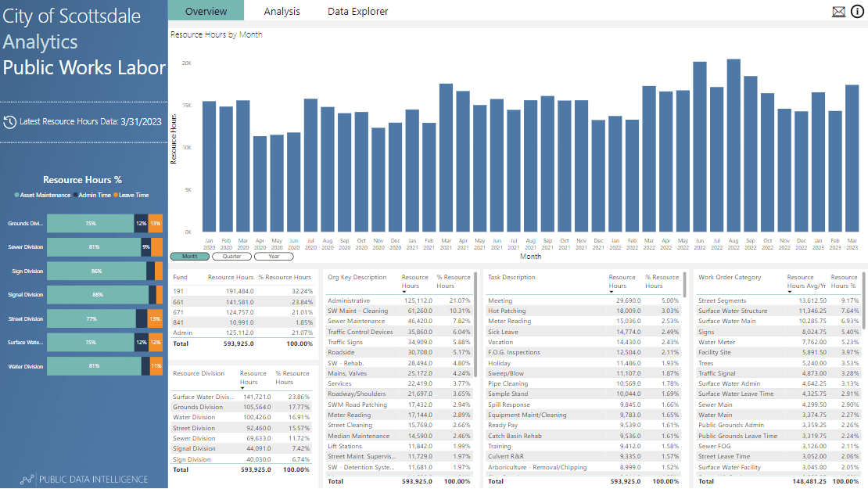Click the Org Key table scrollbar
Image resolution: width=868 pixels, height=489 pixels.
pyautogui.click(x=475, y=324)
